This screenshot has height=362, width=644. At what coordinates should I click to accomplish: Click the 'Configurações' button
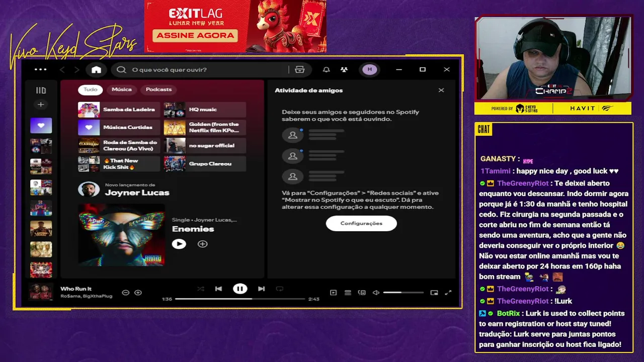click(361, 223)
